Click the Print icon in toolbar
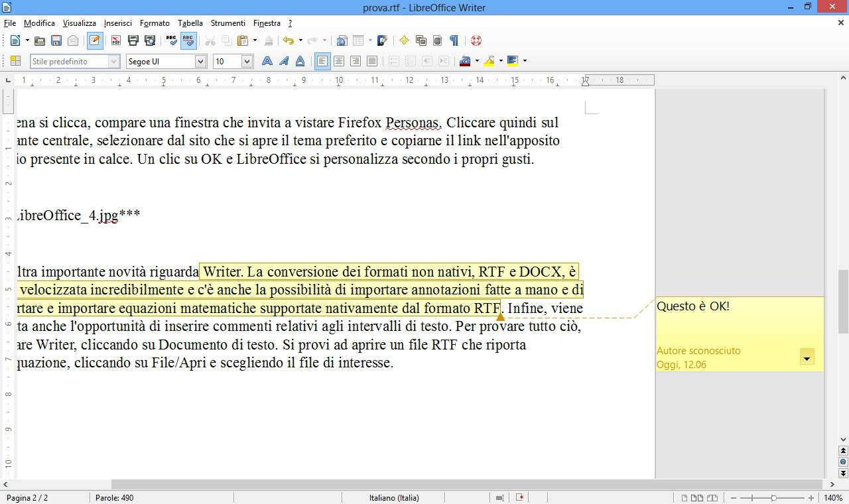 133,40
